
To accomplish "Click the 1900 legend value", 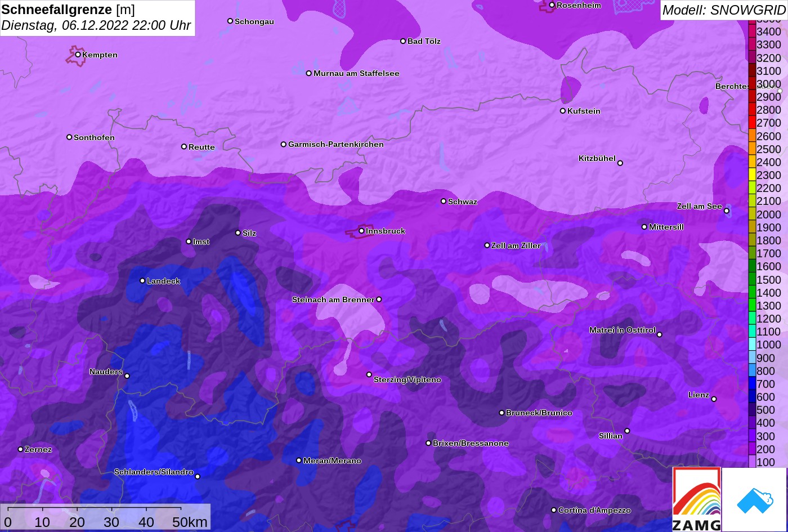I will click(x=769, y=227).
